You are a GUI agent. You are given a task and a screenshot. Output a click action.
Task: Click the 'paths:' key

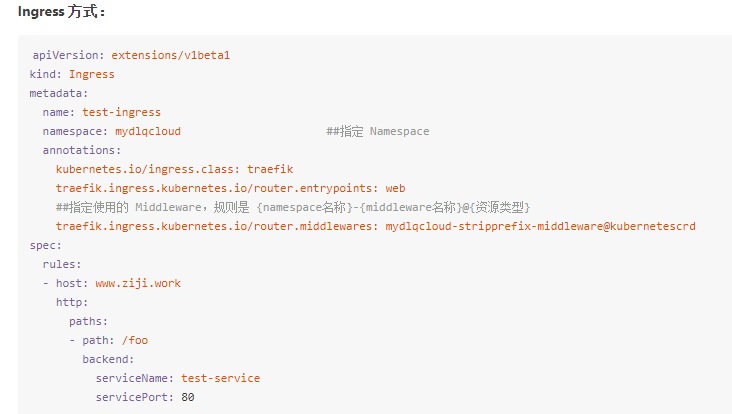click(88, 321)
